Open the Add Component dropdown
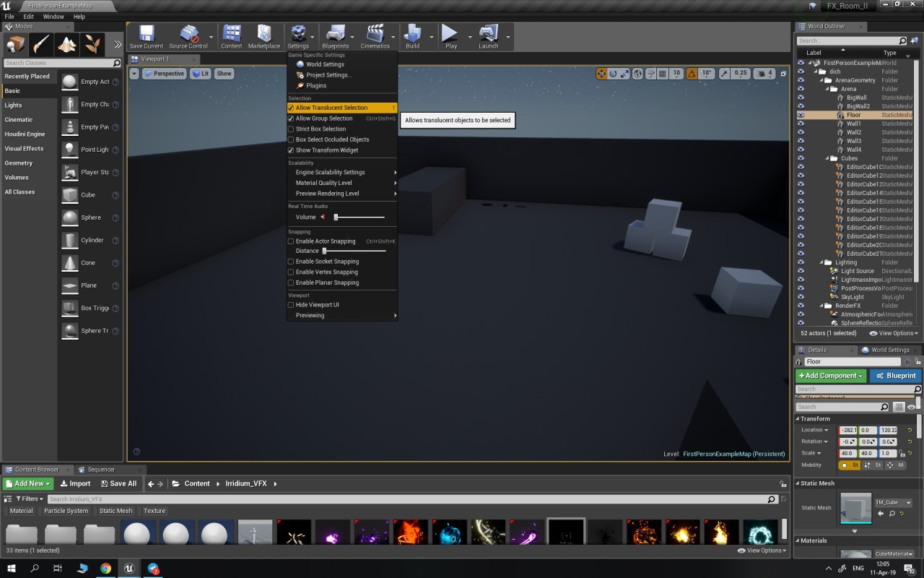The image size is (924, 578). (831, 376)
